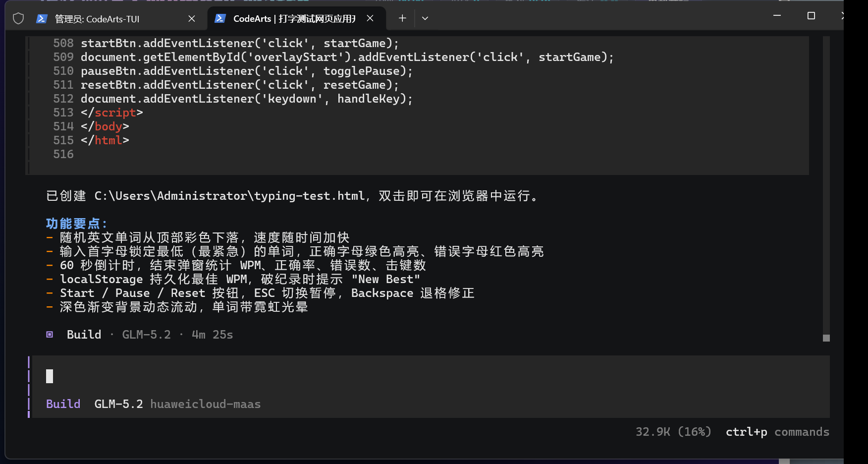Click the PowerShell icon on the CodeArts-TUI tab
The height and width of the screenshot is (464, 868).
click(x=42, y=19)
